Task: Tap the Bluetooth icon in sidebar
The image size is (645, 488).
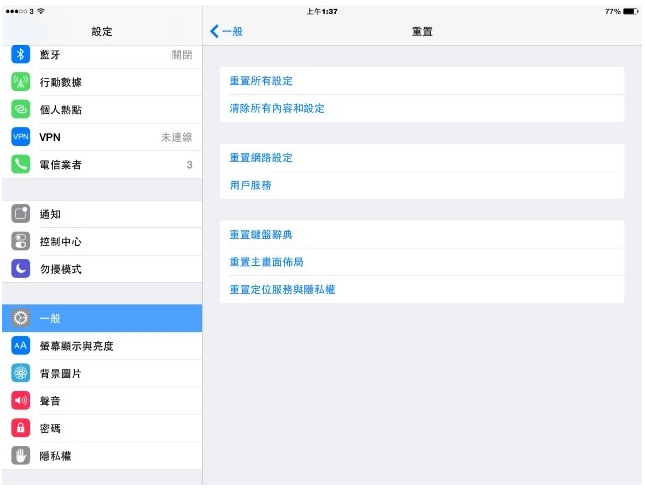Action: coord(21,55)
